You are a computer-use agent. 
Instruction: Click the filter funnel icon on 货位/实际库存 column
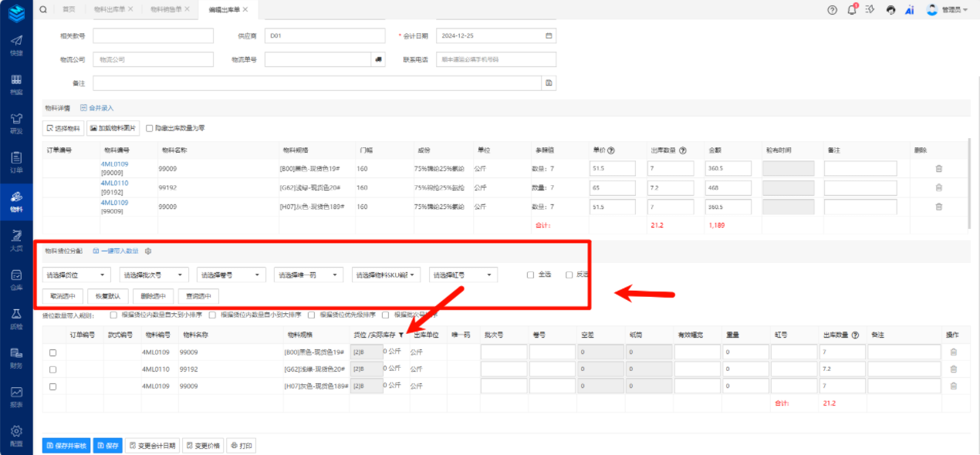[x=401, y=335]
